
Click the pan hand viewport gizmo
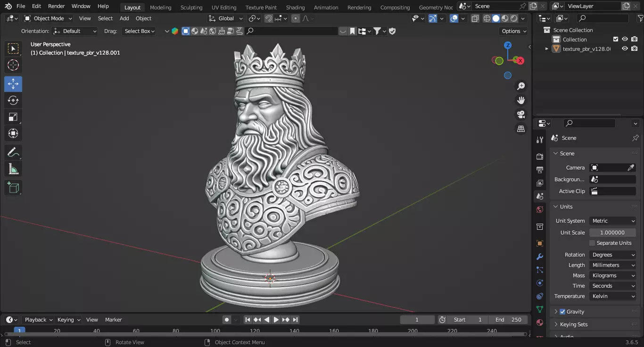(521, 100)
